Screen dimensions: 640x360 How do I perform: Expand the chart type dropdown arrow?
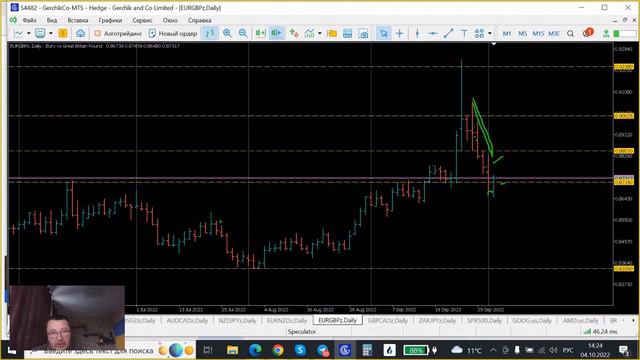[x=29, y=33]
